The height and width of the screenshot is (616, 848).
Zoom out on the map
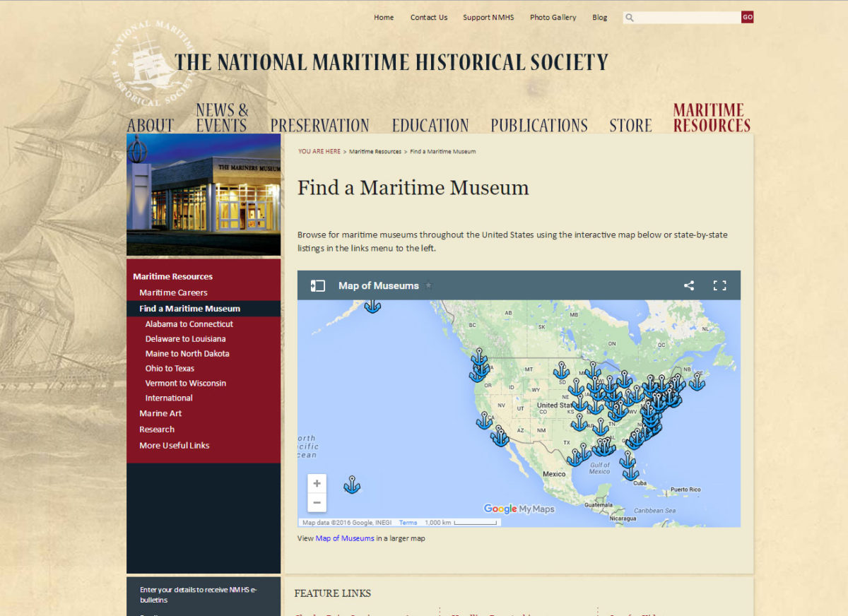317,503
